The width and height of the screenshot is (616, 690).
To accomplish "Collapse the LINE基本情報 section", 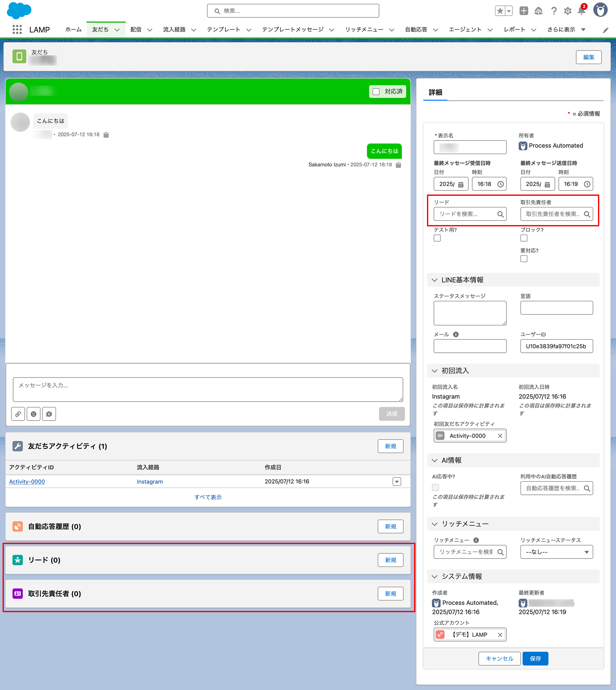I will pyautogui.click(x=435, y=280).
